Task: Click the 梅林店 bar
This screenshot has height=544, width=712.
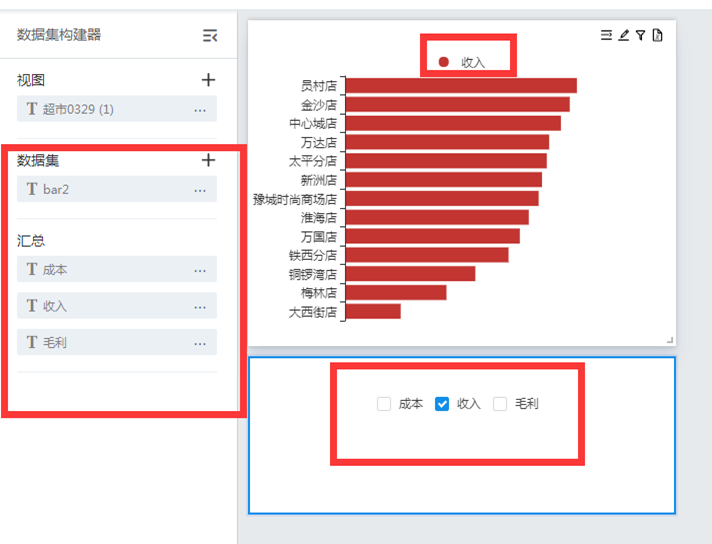Action: (x=396, y=292)
